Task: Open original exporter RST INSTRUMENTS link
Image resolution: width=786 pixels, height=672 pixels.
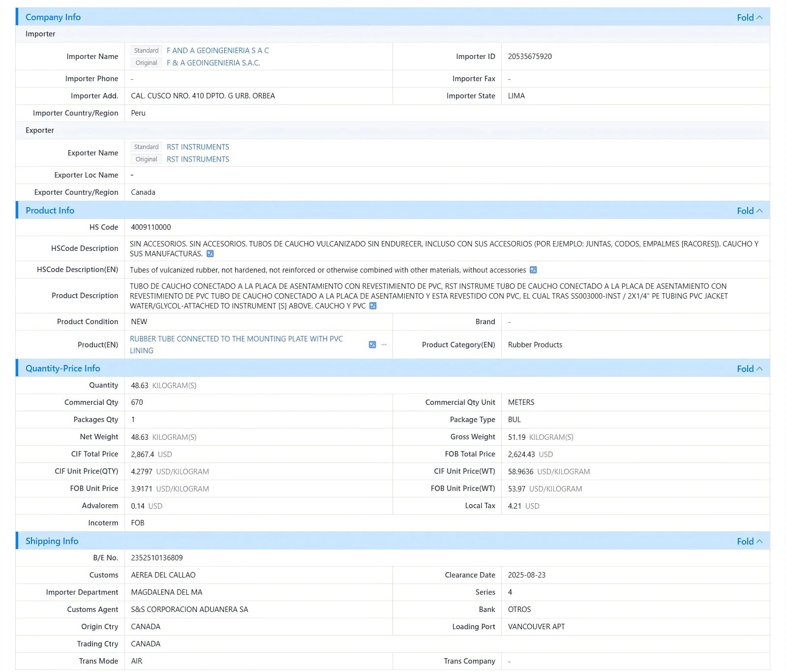Action: tap(198, 159)
